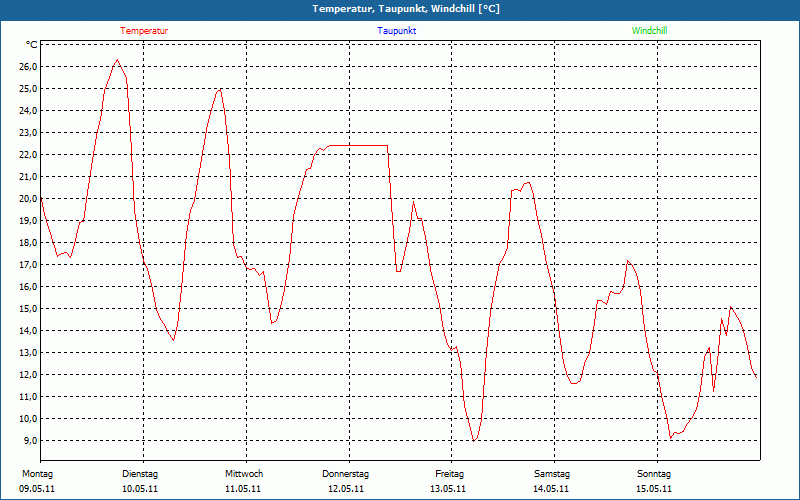Click the 10,0 y-axis value
The height and width of the screenshot is (500, 800).
pos(28,418)
